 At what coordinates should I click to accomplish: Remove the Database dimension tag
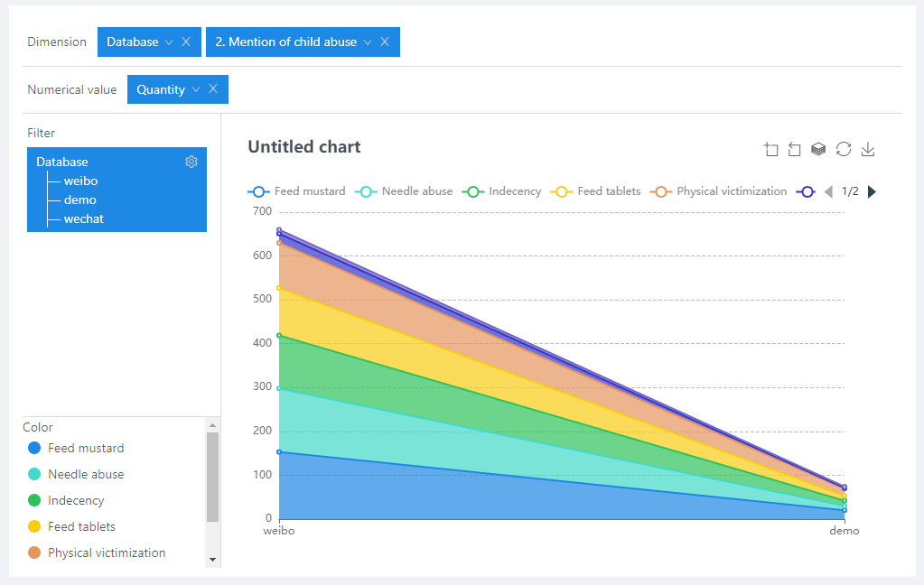pyautogui.click(x=186, y=42)
